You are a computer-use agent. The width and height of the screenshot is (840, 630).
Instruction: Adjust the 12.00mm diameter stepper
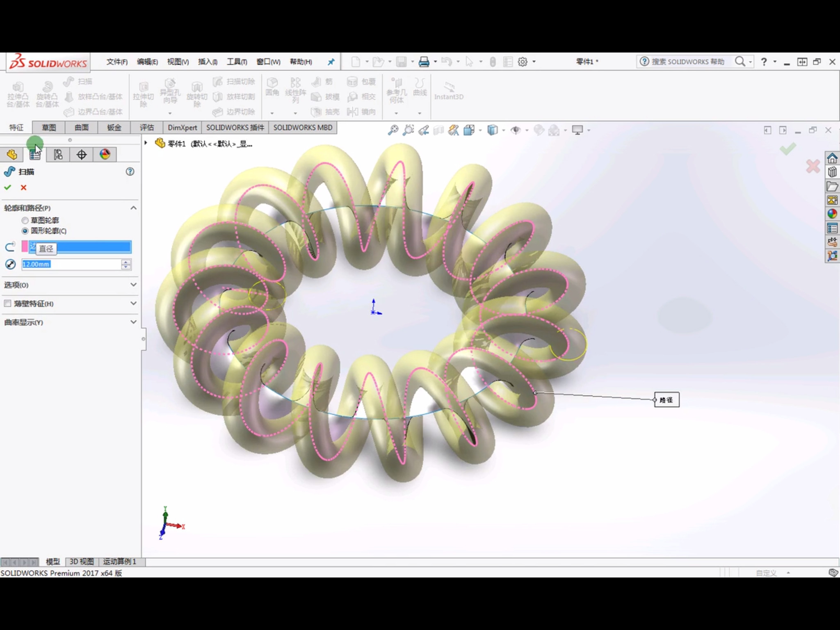[x=126, y=264]
